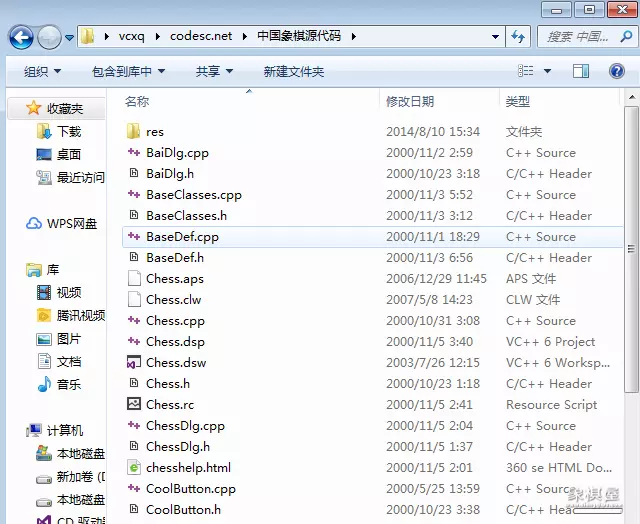
Task: Open WPS网盘 in the sidebar
Action: (71, 224)
